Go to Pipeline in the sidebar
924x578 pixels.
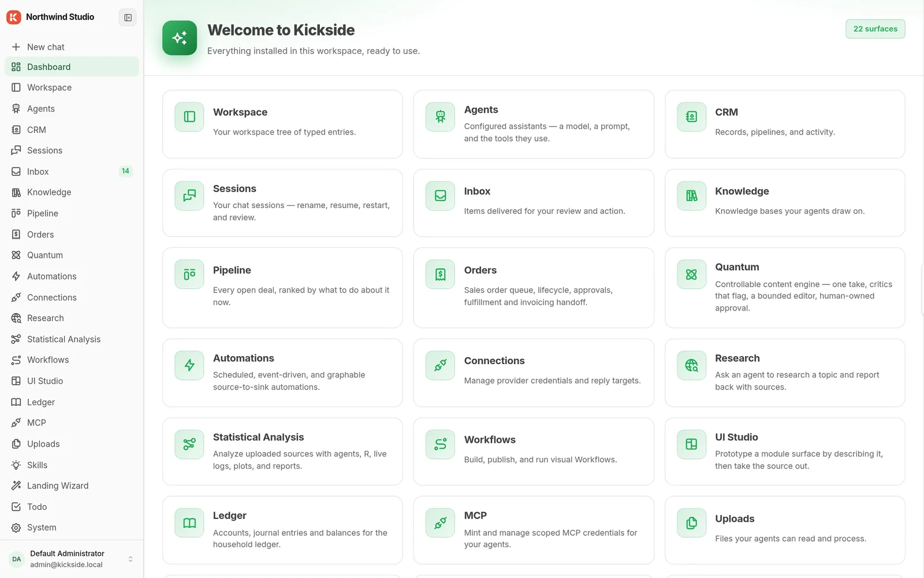[x=72, y=213]
